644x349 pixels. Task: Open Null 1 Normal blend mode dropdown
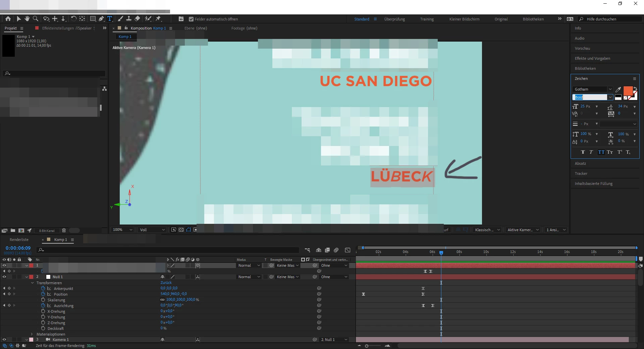[249, 277]
